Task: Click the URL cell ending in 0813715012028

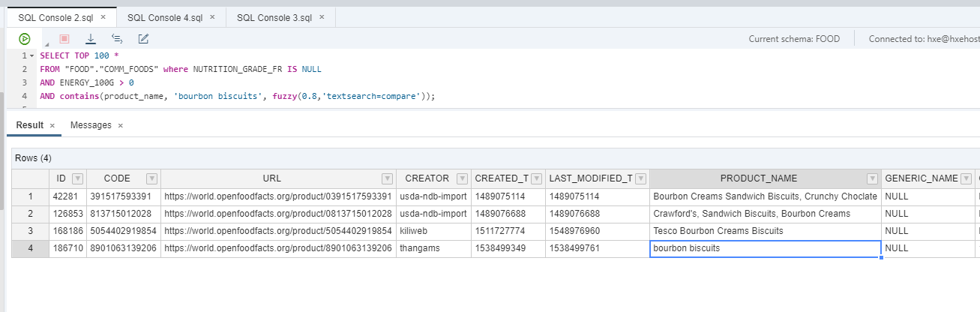Action: pyautogui.click(x=278, y=214)
